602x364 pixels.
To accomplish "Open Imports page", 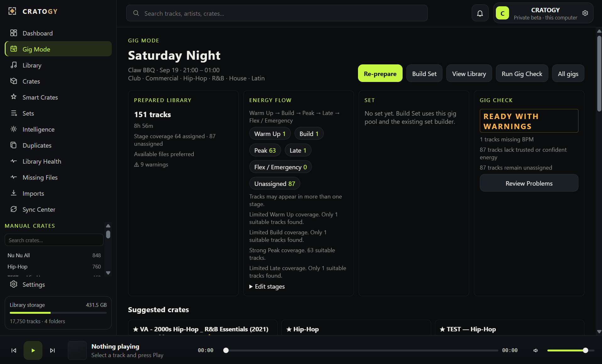I will (x=58, y=193).
